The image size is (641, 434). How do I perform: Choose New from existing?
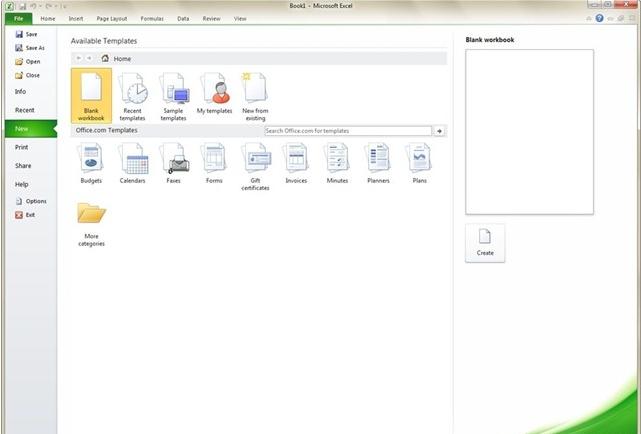[x=255, y=96]
